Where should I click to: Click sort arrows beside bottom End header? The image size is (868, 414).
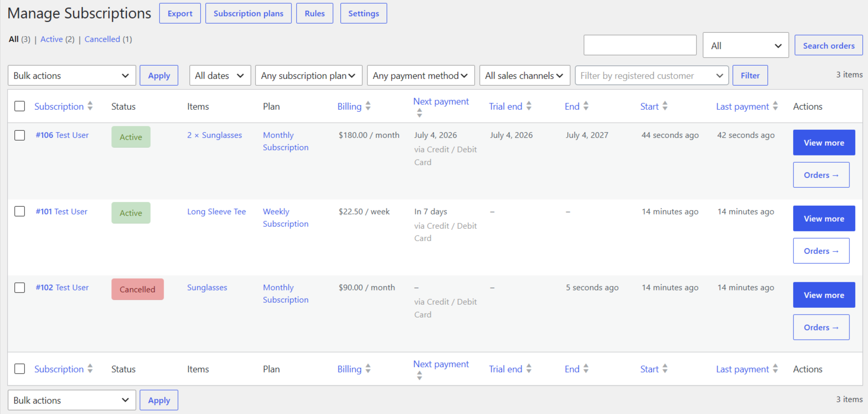click(x=586, y=368)
